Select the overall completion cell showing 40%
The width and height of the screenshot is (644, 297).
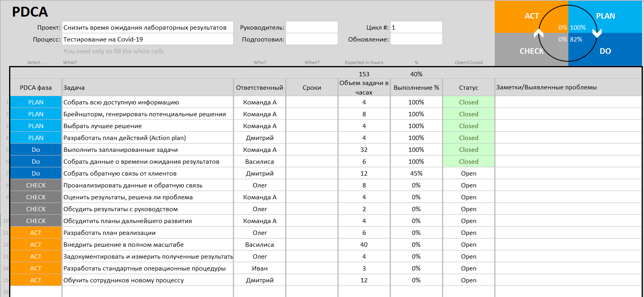(416, 74)
